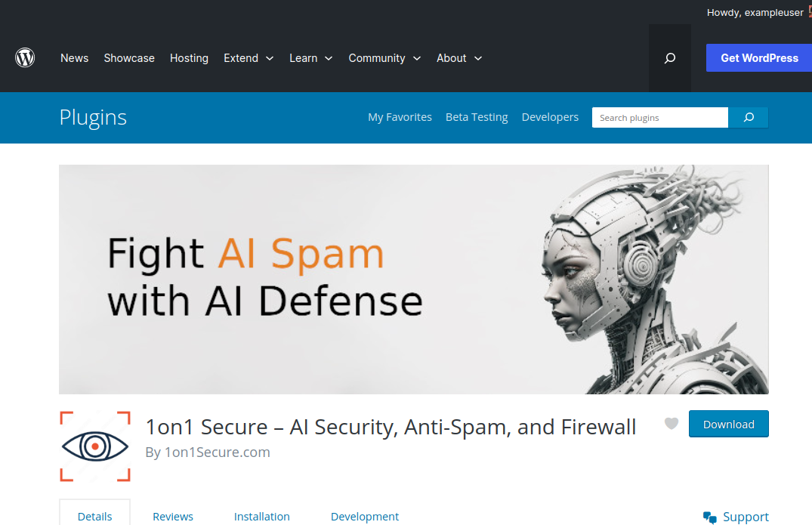Screen dimensions: 812x525
Task: Switch to the Installation tab
Action: [261, 516]
